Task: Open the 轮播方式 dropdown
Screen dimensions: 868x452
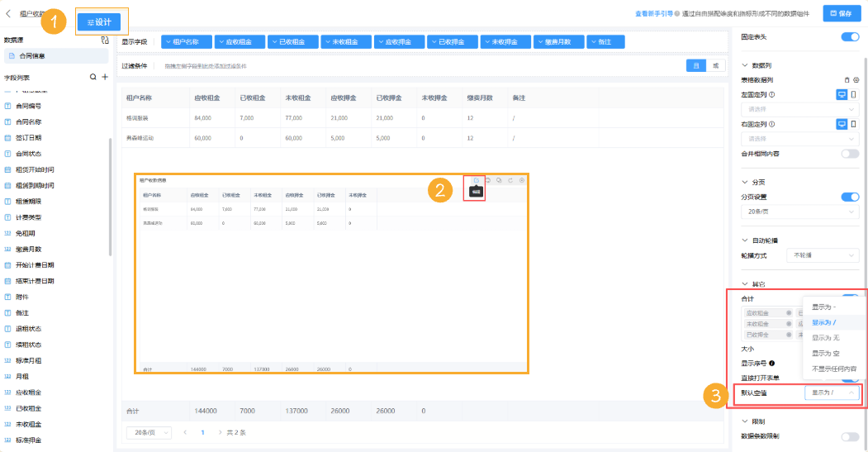Action: [x=824, y=256]
